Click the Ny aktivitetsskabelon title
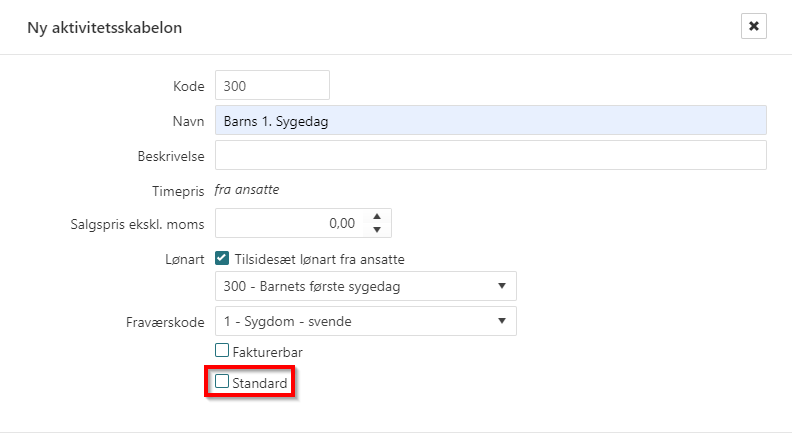This screenshot has height=435, width=792. point(104,27)
